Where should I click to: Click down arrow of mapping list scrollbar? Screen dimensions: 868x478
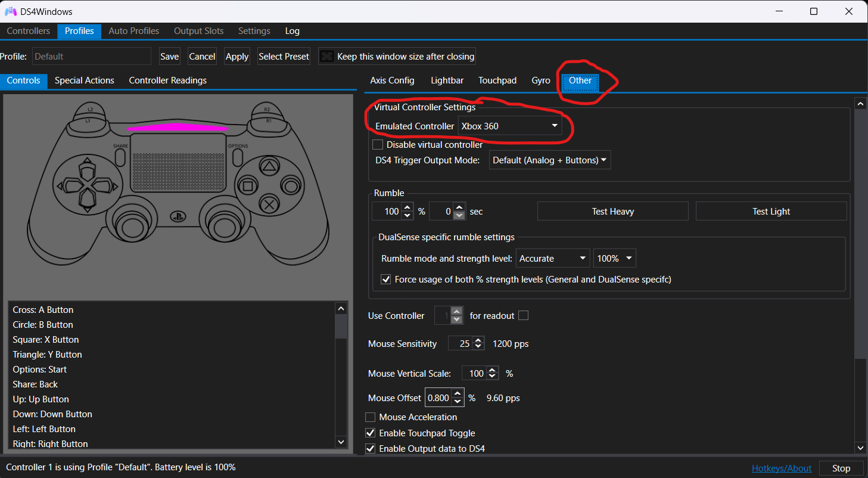[341, 442]
